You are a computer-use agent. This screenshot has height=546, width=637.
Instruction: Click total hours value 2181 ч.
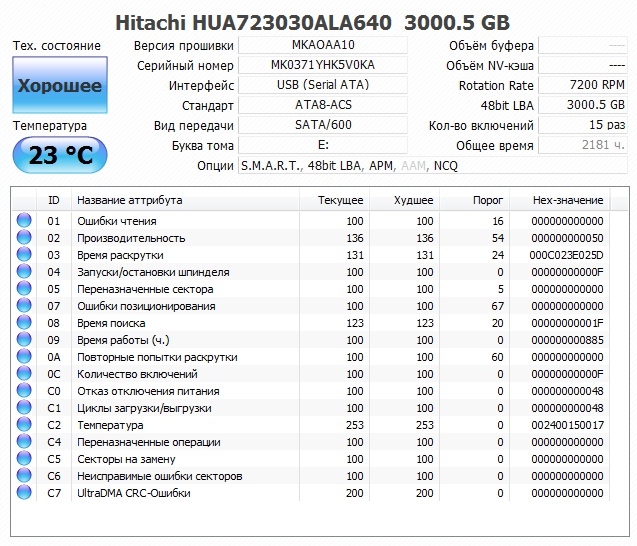pos(583,145)
